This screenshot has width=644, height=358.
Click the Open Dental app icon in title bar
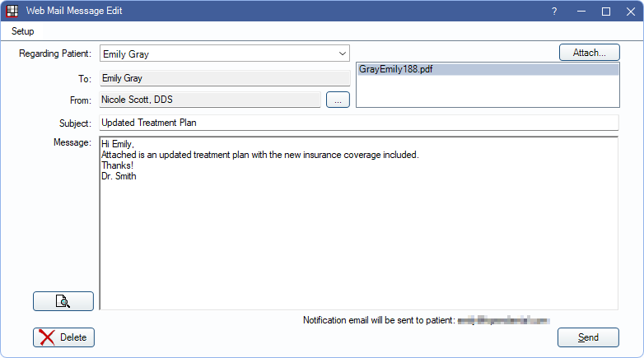pyautogui.click(x=12, y=12)
